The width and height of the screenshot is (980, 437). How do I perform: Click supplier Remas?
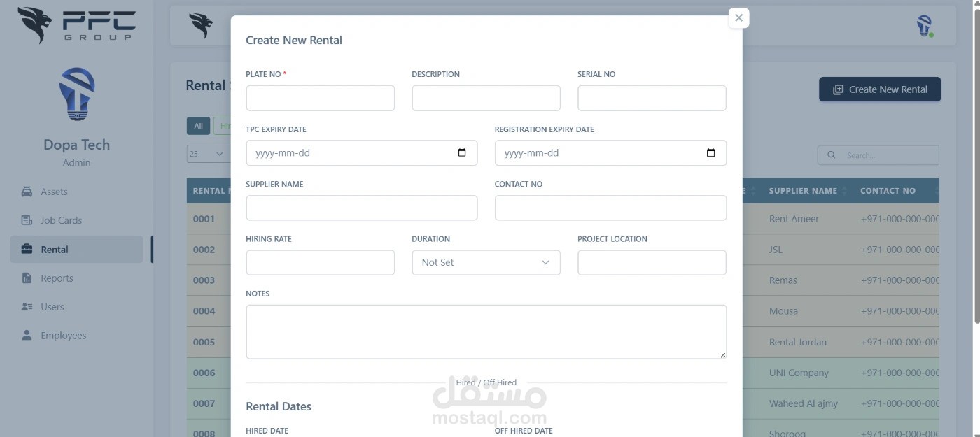pyautogui.click(x=783, y=280)
